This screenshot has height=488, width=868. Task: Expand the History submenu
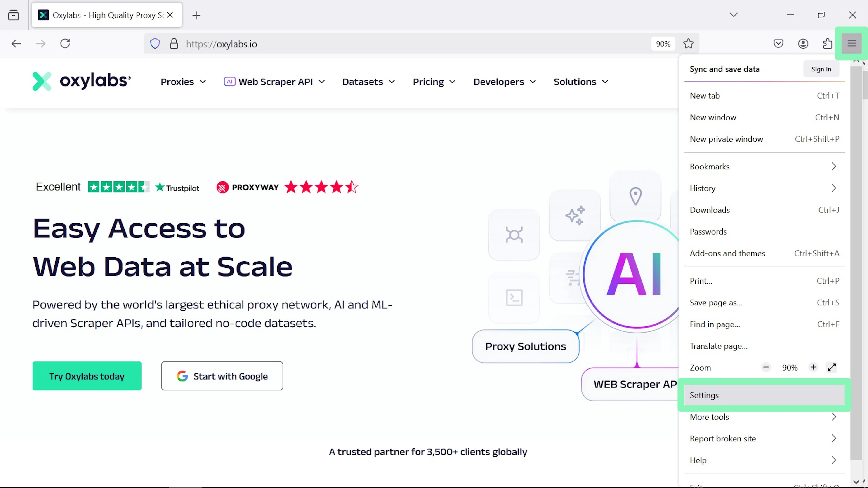click(764, 188)
